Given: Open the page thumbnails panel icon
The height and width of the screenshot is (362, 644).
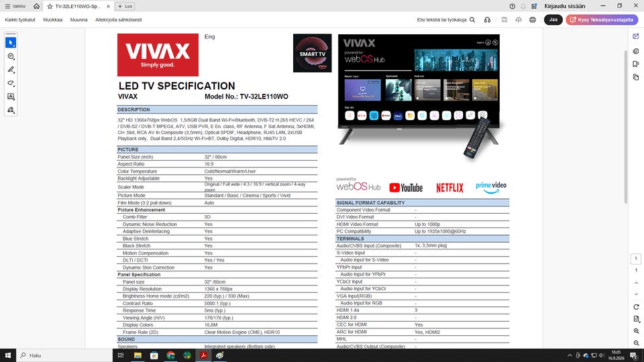Looking at the screenshot, I should click(x=636, y=77).
